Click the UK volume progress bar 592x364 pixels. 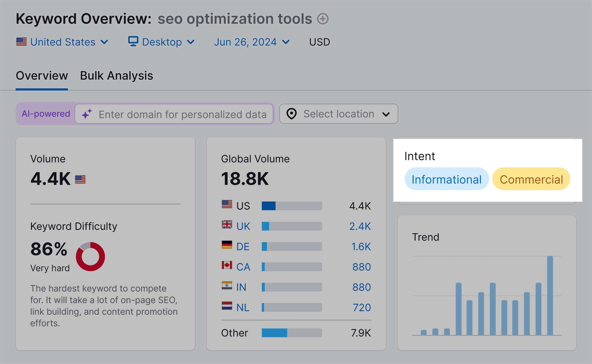click(292, 226)
